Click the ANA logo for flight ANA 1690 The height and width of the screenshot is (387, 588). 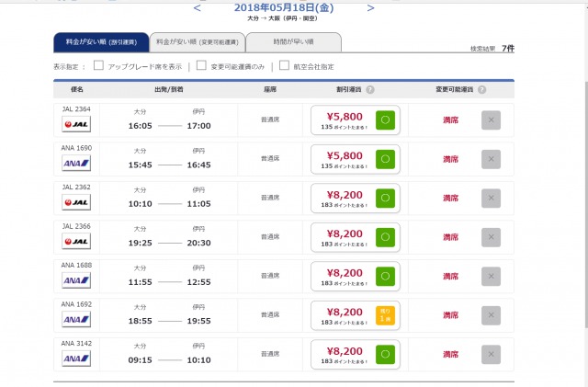click(x=76, y=164)
